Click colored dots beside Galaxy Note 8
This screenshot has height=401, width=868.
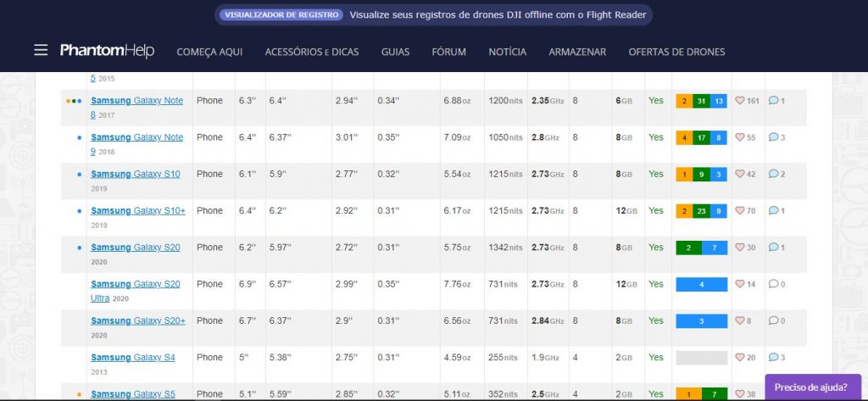[74, 101]
